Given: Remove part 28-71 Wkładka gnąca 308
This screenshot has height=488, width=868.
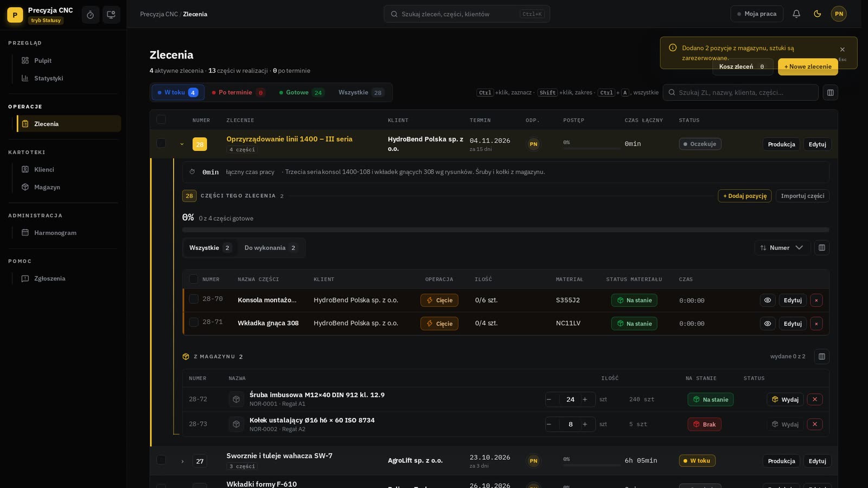Looking at the screenshot, I should click(x=816, y=324).
